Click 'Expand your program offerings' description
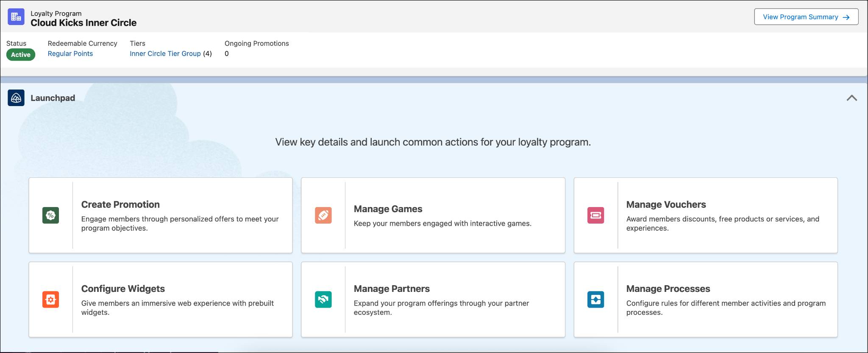The height and width of the screenshot is (353, 868). [x=441, y=308]
